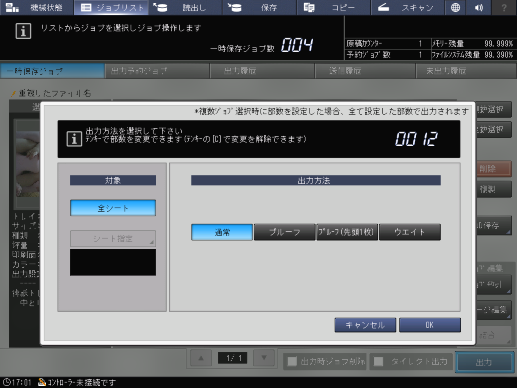This screenshot has height=388, width=517.
Task: Switch to 一時保存ジョブ tab
Action: [x=52, y=71]
